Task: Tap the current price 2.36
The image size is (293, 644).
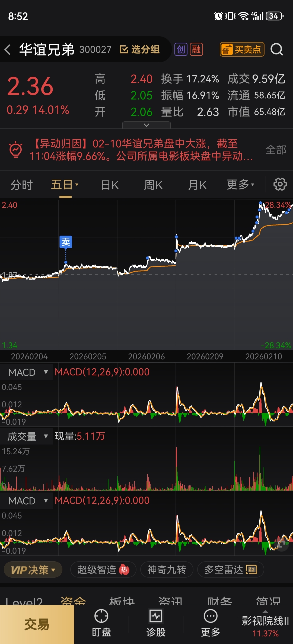Action: (30, 86)
